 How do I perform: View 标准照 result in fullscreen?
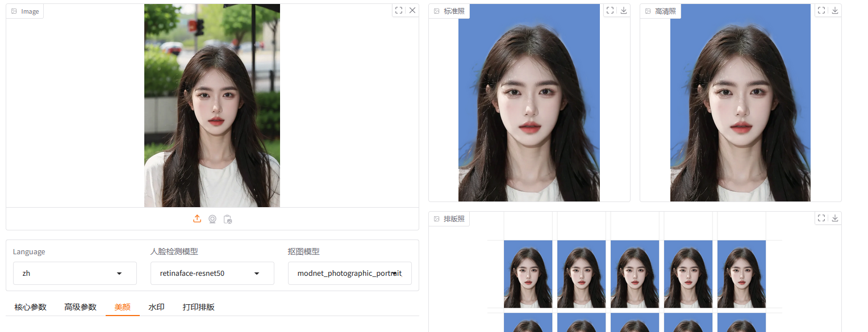click(x=610, y=10)
